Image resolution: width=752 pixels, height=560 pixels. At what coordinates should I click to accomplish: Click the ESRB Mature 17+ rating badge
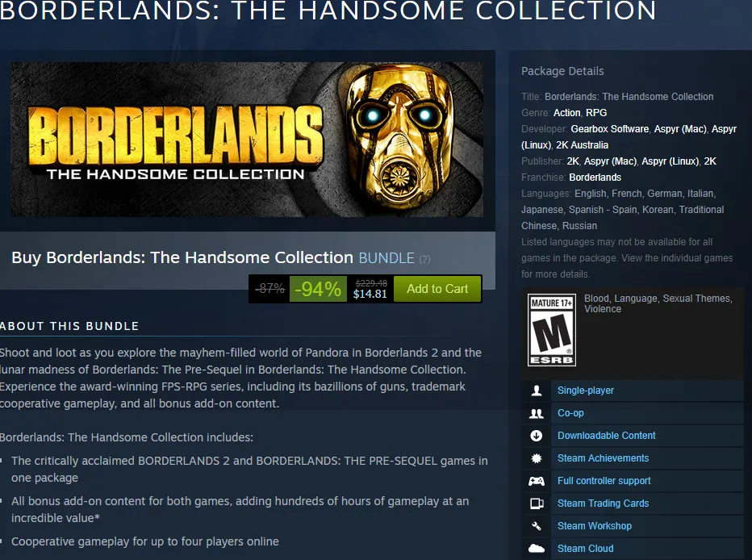pos(552,330)
